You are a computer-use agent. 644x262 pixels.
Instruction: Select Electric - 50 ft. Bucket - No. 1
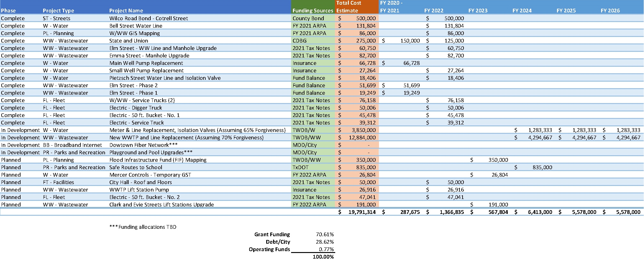pos(144,115)
